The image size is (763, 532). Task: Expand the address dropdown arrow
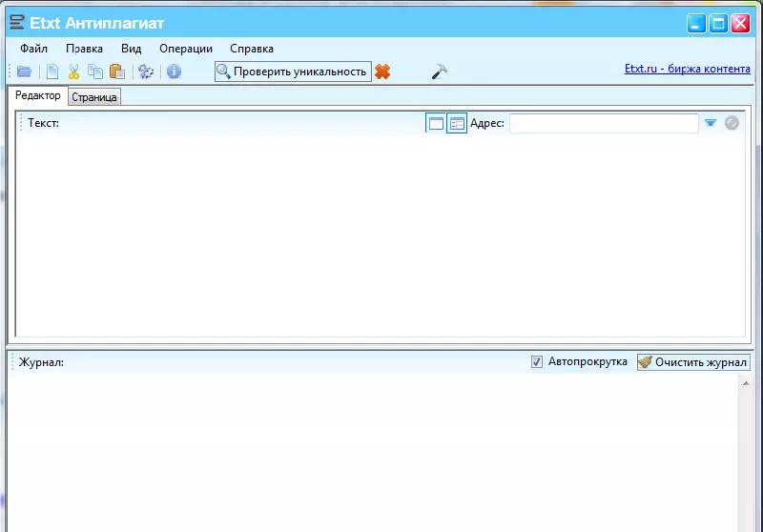pyautogui.click(x=711, y=123)
